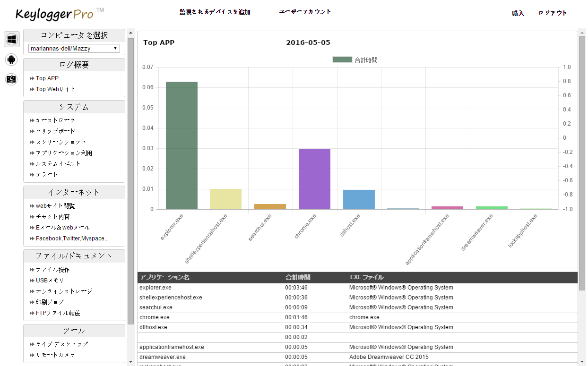The height and width of the screenshot is (366, 588).
Task: View 印刷ジョブ log
Action: click(50, 302)
